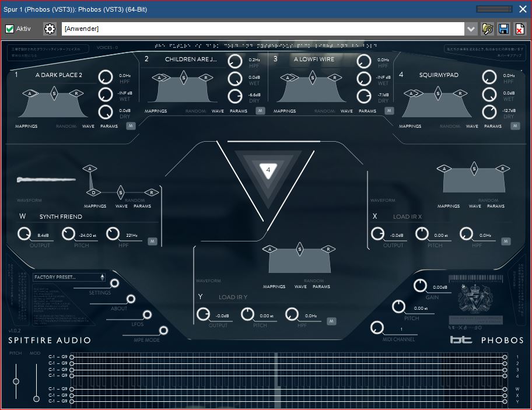
Task: Open the LFOS page
Action: point(147,315)
